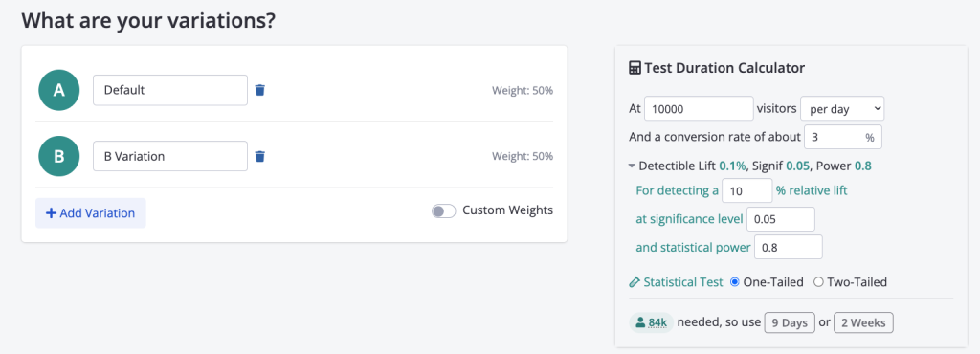
Task: Focus the B Variation name field
Action: coord(170,156)
